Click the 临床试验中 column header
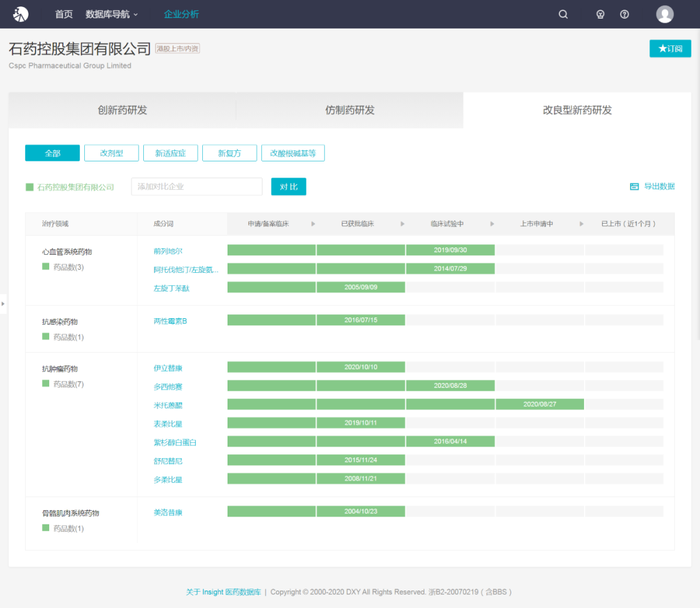Screen dimensions: 700x608 (447, 224)
